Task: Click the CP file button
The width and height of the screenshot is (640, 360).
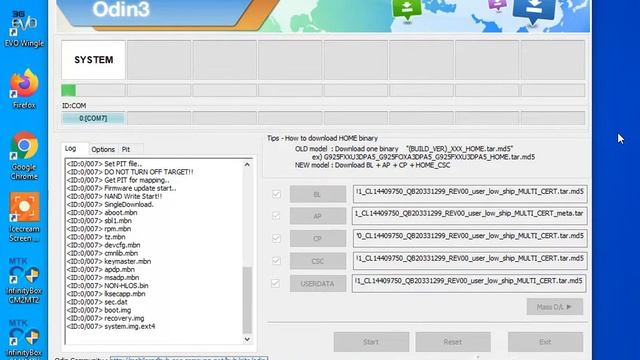Action: [318, 239]
